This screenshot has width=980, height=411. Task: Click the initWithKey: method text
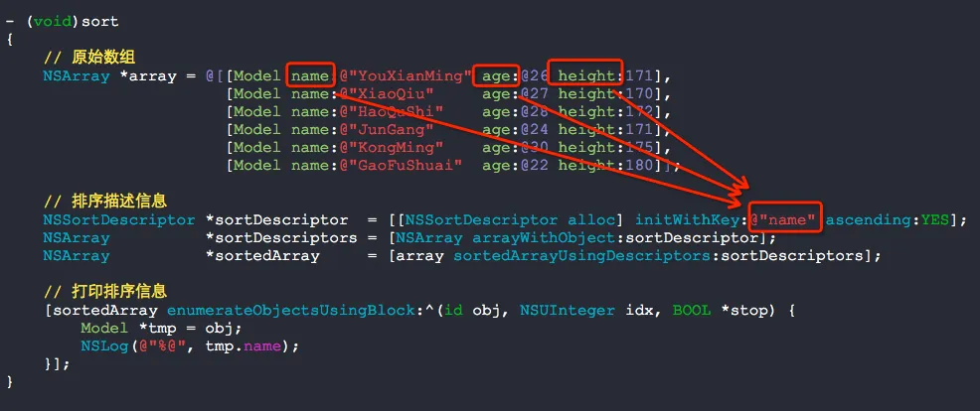coord(691,219)
